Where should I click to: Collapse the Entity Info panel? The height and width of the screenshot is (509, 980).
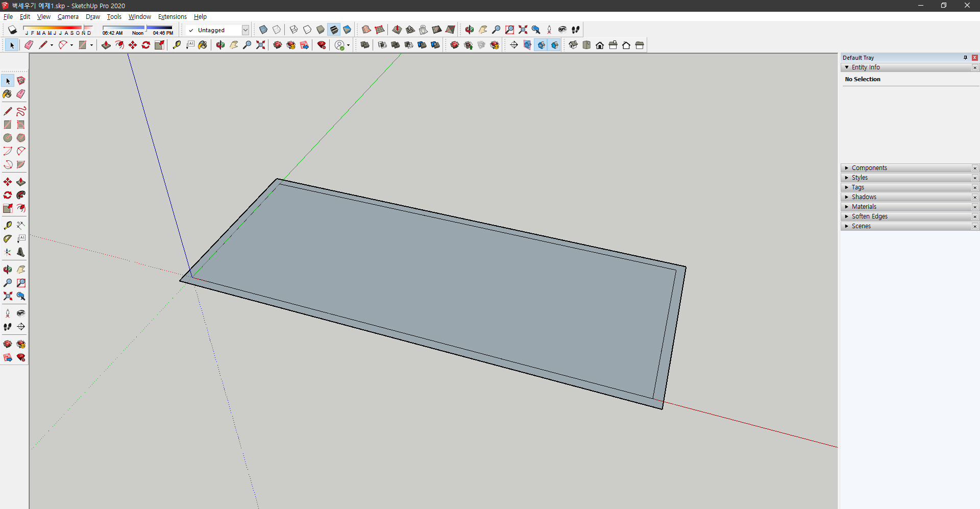847,67
